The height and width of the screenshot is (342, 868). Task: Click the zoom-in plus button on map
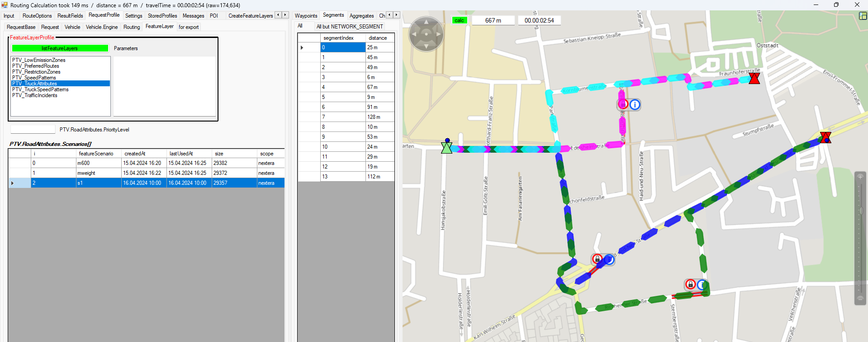coord(860,177)
